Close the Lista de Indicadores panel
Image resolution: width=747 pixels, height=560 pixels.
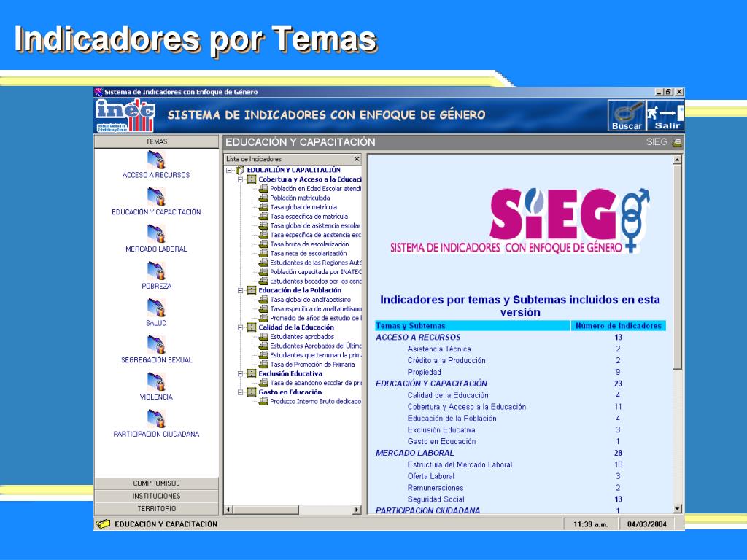(x=357, y=159)
